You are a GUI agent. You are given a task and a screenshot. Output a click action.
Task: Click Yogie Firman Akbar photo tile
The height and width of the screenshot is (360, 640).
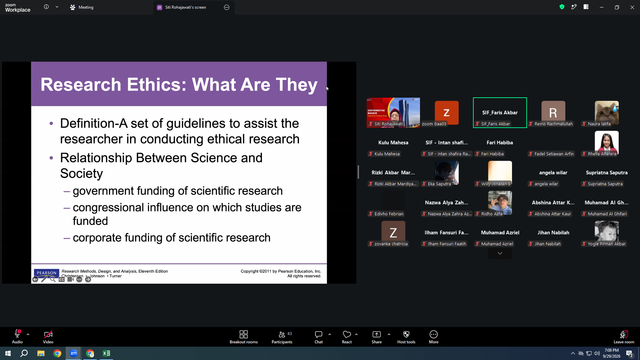pos(607,233)
